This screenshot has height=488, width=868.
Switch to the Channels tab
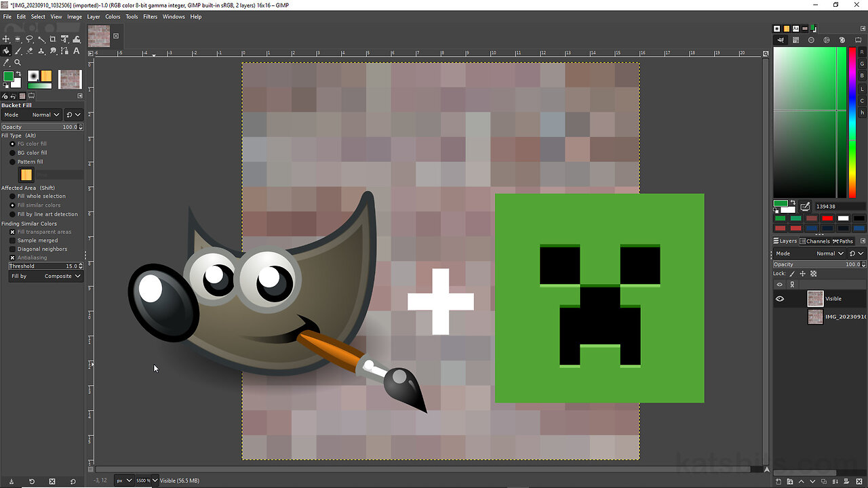pos(814,241)
